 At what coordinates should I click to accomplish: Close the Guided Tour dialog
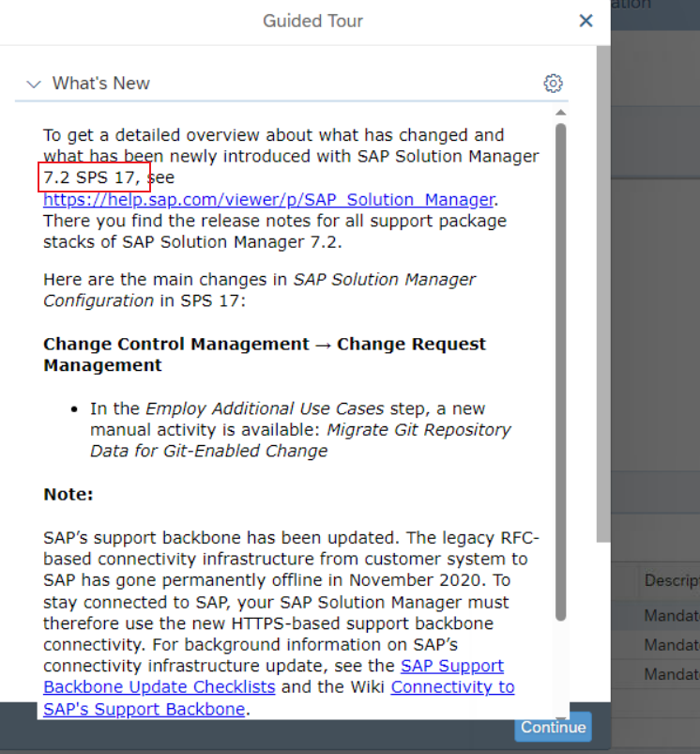(x=586, y=21)
